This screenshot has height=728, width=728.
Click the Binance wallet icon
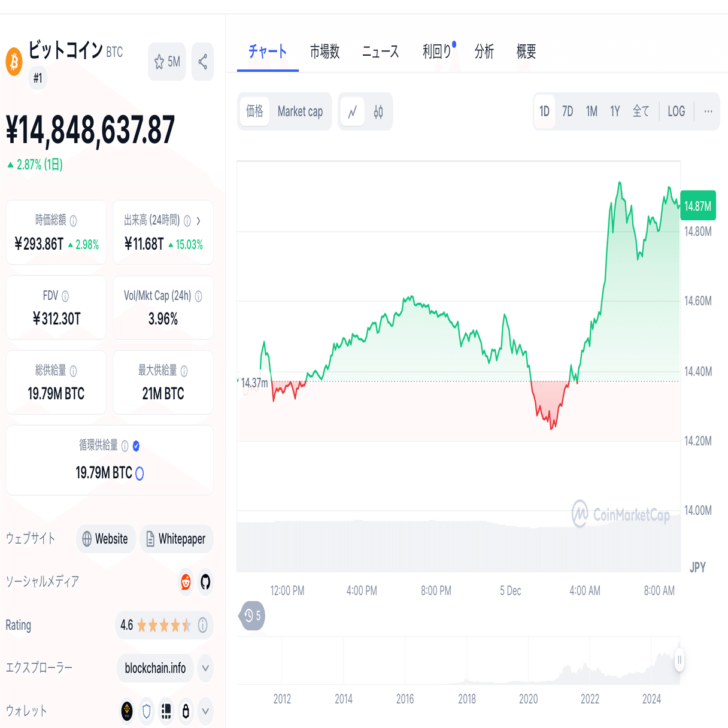click(x=126, y=711)
